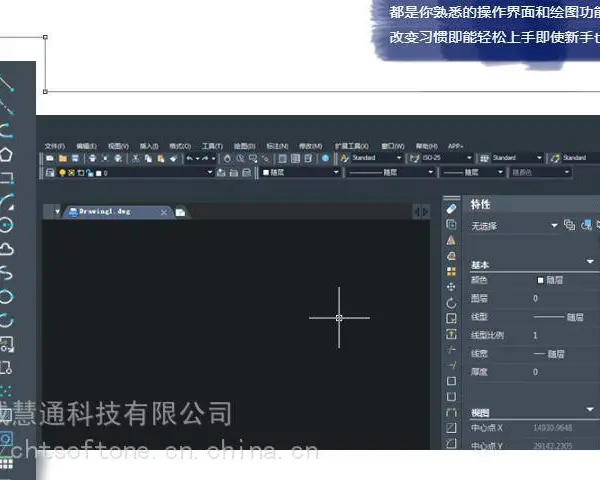Click the Match Properties brush icon
Viewport: 600px width, 480px height.
click(x=173, y=158)
